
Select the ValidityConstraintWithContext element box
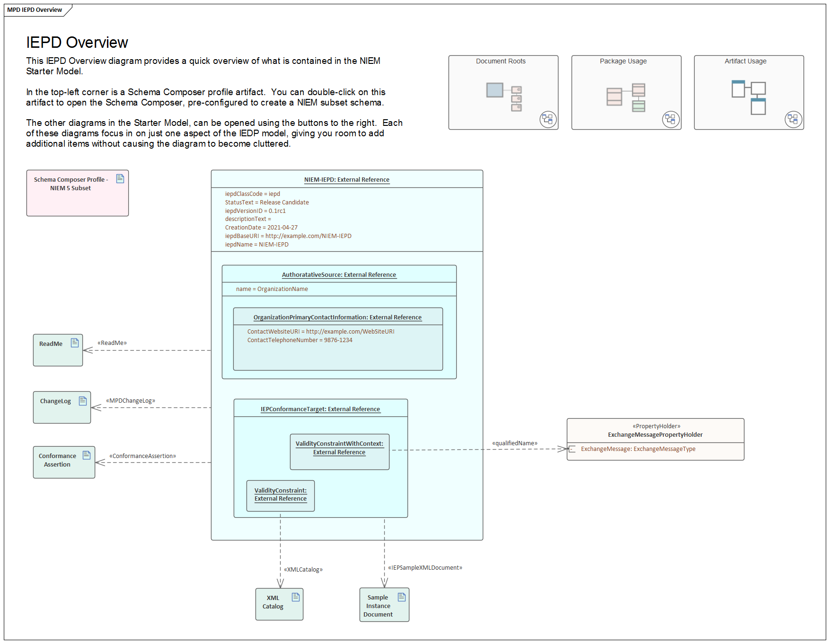pyautogui.click(x=339, y=452)
